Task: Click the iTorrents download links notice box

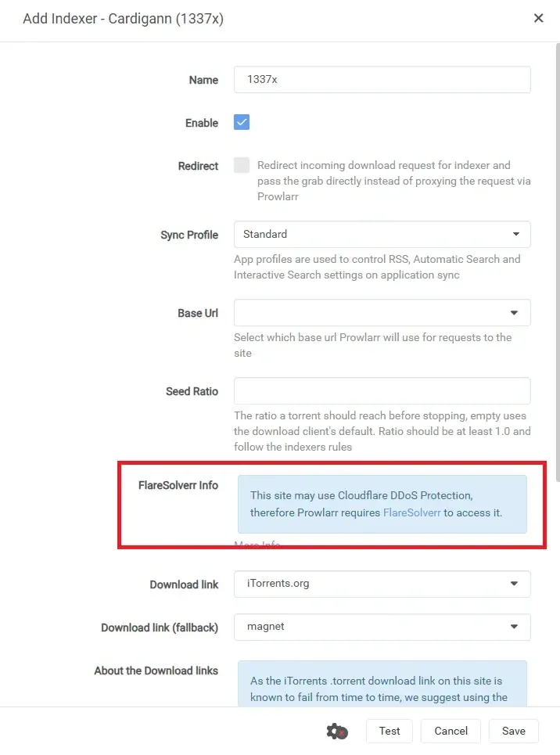Action: (x=382, y=685)
